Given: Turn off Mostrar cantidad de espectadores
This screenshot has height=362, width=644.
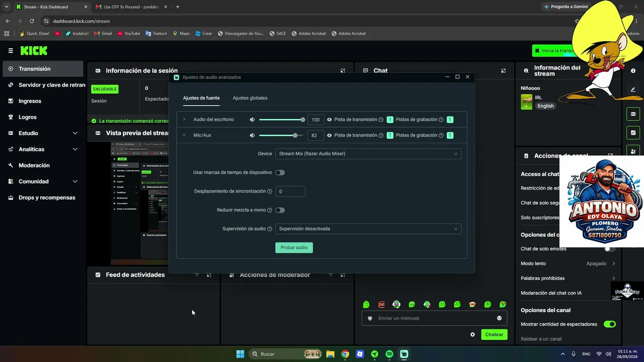Looking at the screenshot, I should [609, 324].
